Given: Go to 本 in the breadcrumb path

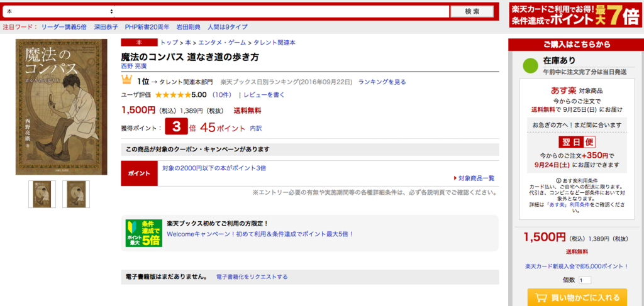Looking at the screenshot, I should click(x=188, y=42).
